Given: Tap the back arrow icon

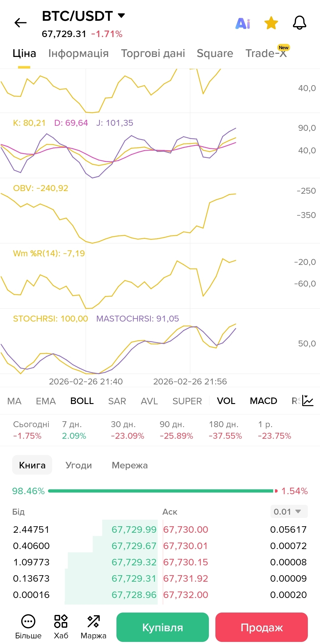Looking at the screenshot, I should point(20,23).
